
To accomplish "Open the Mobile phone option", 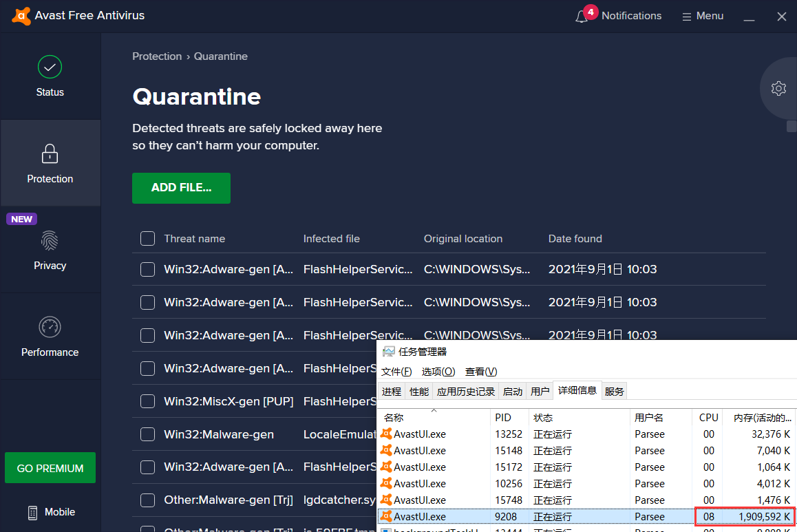I will click(x=51, y=512).
